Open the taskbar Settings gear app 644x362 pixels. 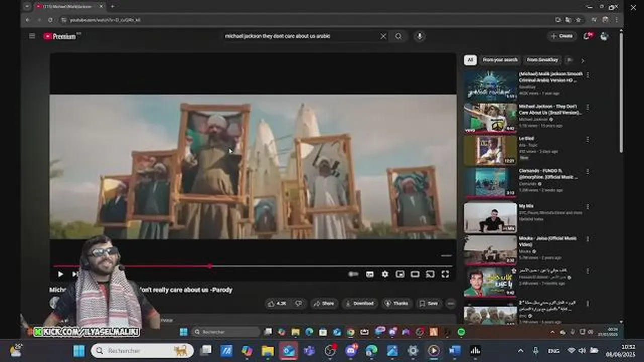click(413, 350)
